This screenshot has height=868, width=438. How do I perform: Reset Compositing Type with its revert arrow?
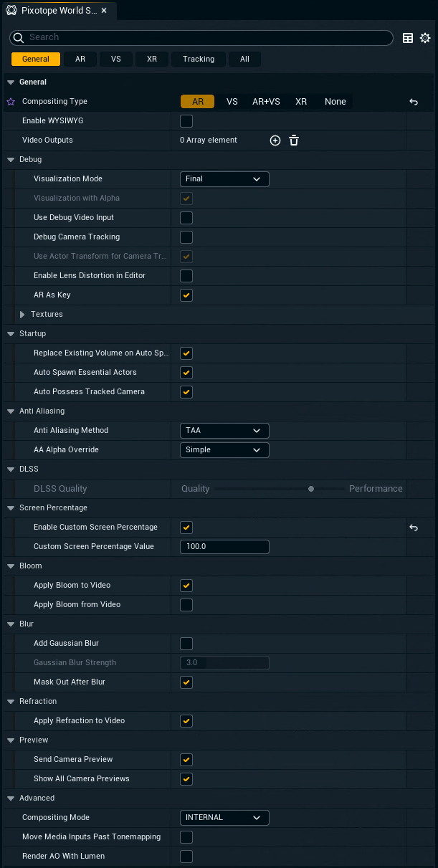414,102
